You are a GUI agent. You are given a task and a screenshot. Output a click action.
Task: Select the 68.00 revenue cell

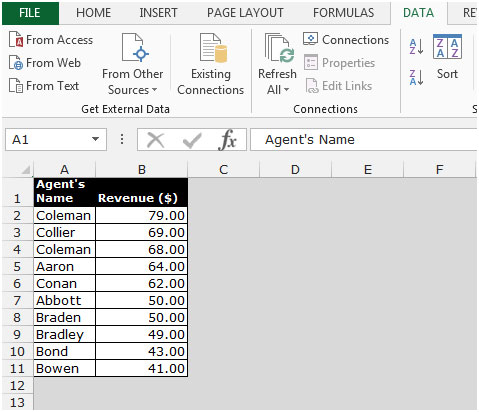[x=142, y=249]
